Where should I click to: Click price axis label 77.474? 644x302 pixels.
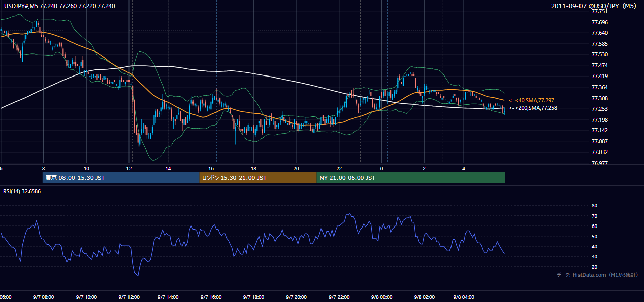[x=600, y=65]
